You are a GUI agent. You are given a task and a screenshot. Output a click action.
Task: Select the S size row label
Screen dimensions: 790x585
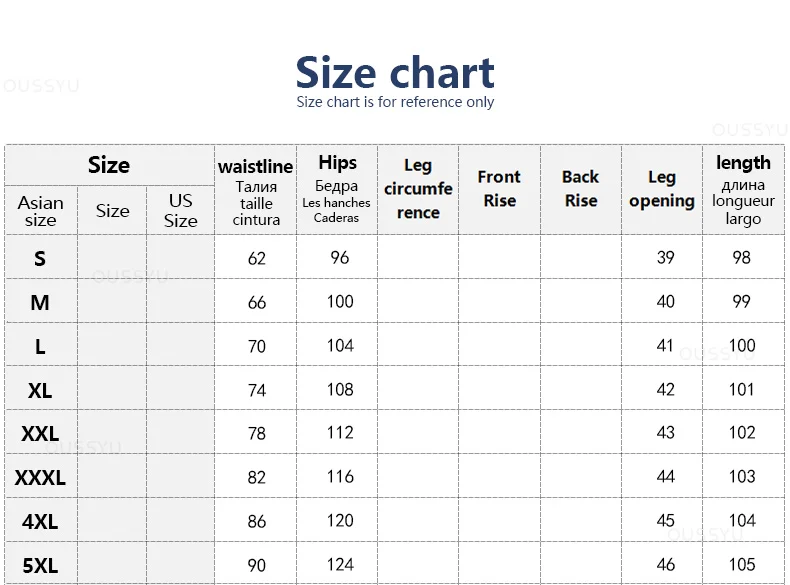[x=40, y=258]
